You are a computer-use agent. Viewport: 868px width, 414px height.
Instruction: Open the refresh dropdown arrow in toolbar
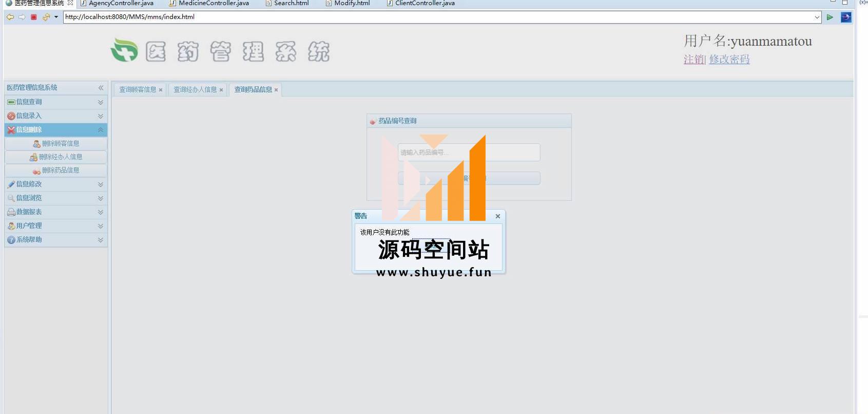click(x=56, y=17)
